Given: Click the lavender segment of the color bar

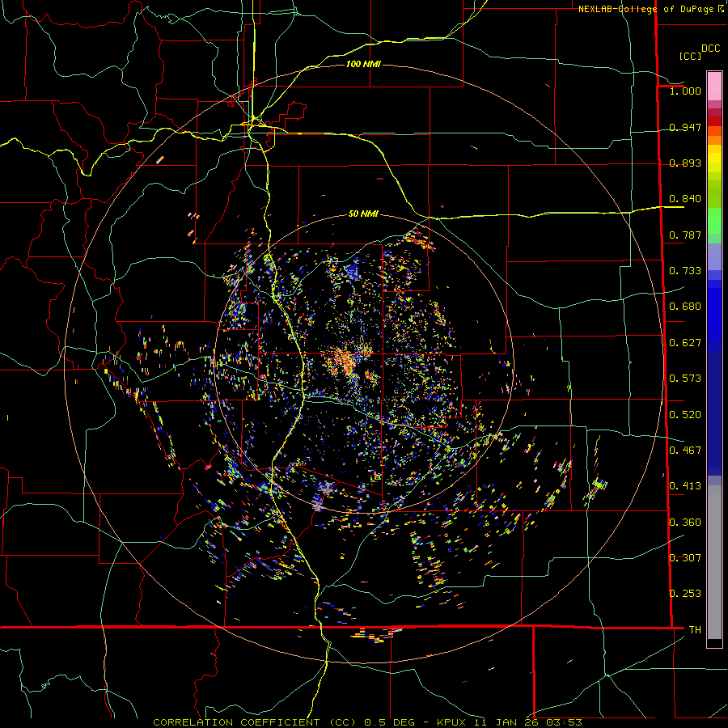Looking at the screenshot, I should pyautogui.click(x=714, y=256).
